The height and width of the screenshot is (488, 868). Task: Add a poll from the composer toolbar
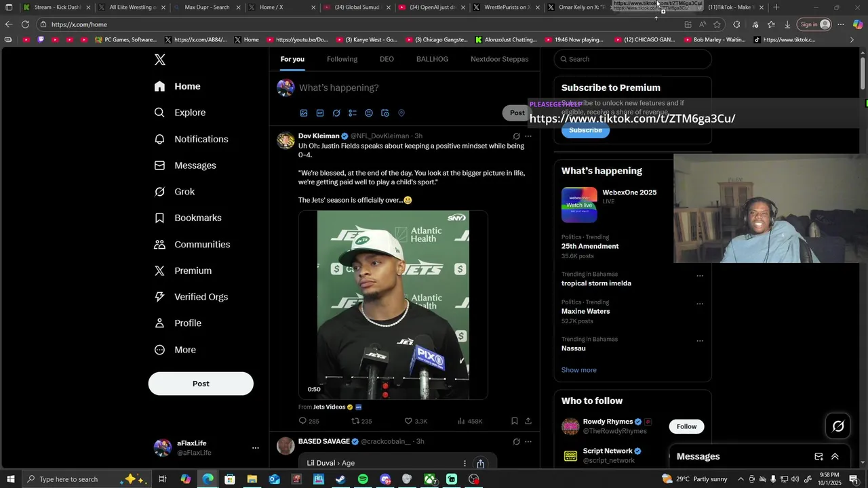click(353, 113)
